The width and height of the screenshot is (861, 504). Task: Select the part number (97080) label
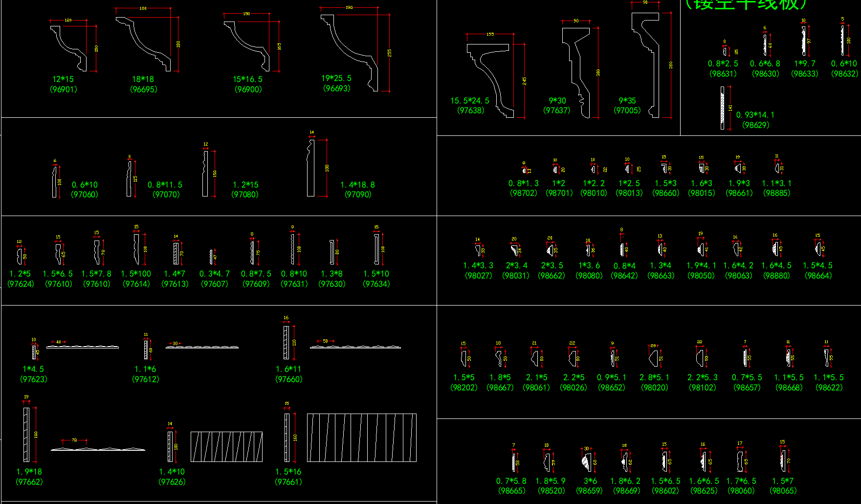click(x=245, y=195)
